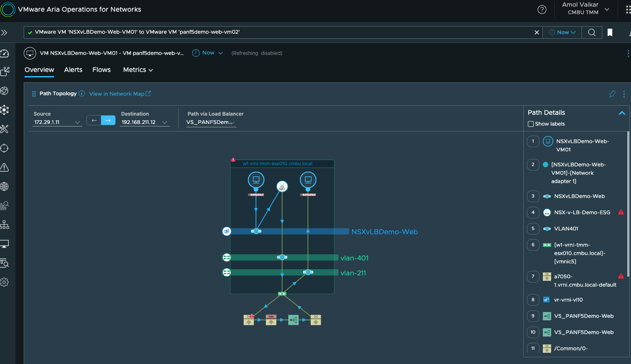Open Path Topology widget more options menu
The image size is (631, 364).
624,94
